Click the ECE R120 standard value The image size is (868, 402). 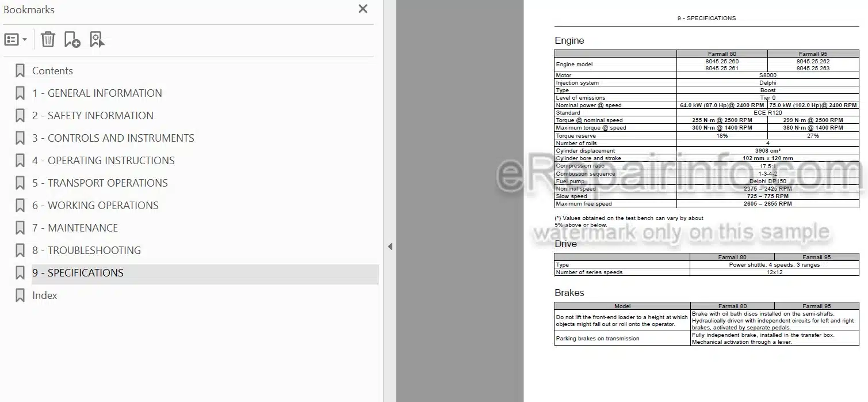(x=767, y=113)
